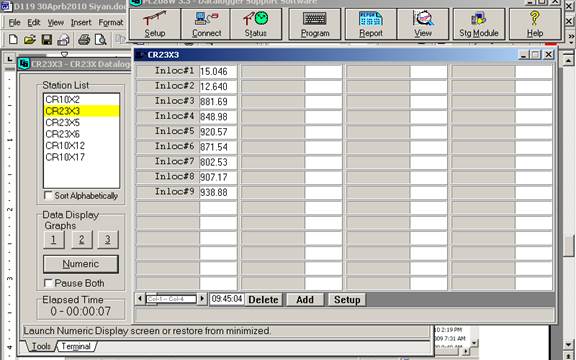Click the Word ruler corner tab selector
Image resolution: width=576 pixels, height=360 pixels.
pos(10,58)
